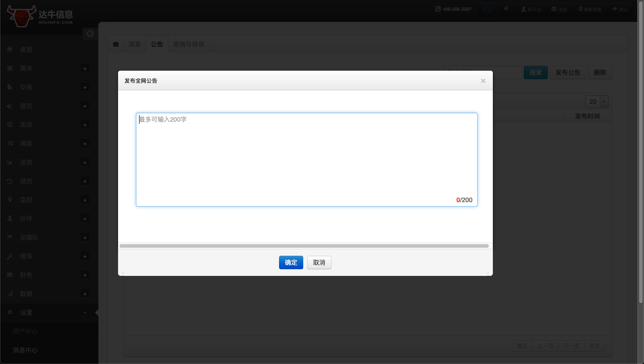This screenshot has height=364, width=644.
Task: Click the 消息 envelope icon in header
Action: point(554,9)
